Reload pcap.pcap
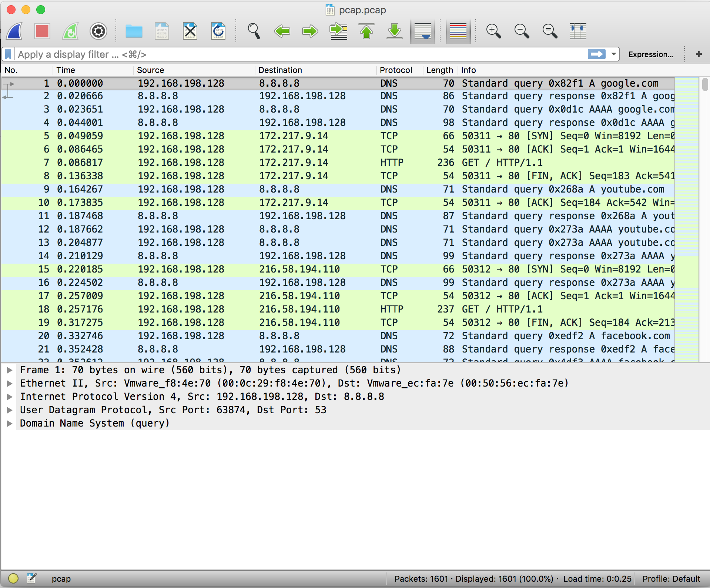 pyautogui.click(x=218, y=31)
